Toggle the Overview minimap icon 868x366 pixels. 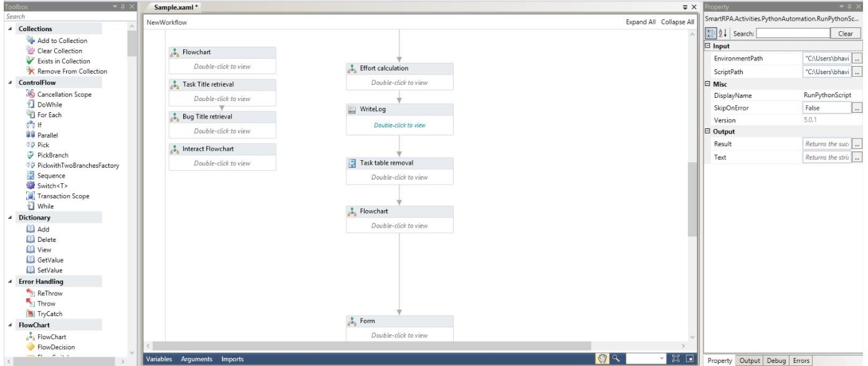coord(689,359)
